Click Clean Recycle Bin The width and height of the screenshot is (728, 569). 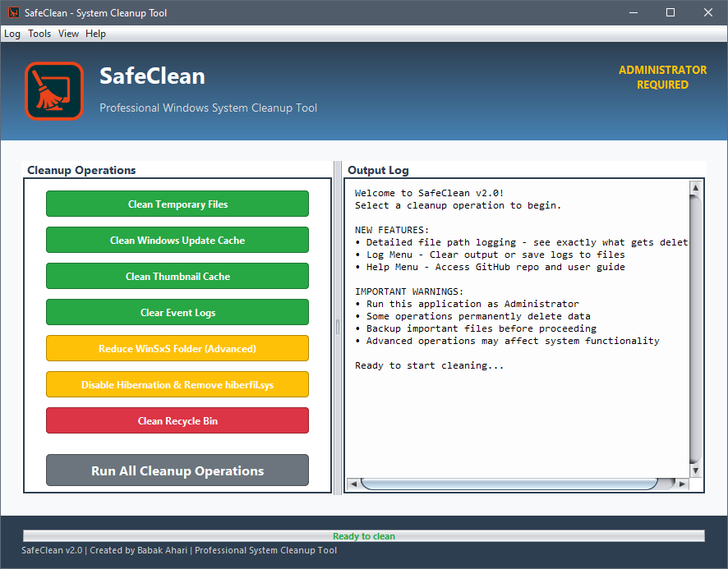(177, 420)
